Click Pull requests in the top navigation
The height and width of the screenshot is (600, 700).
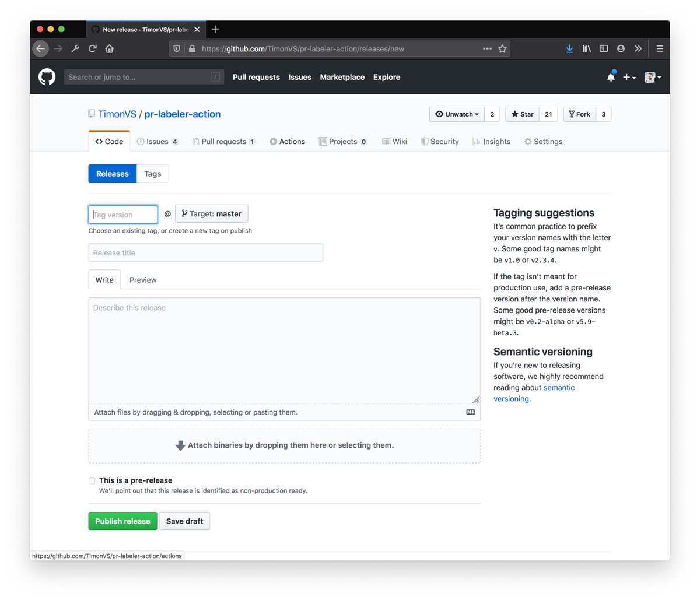tap(256, 77)
